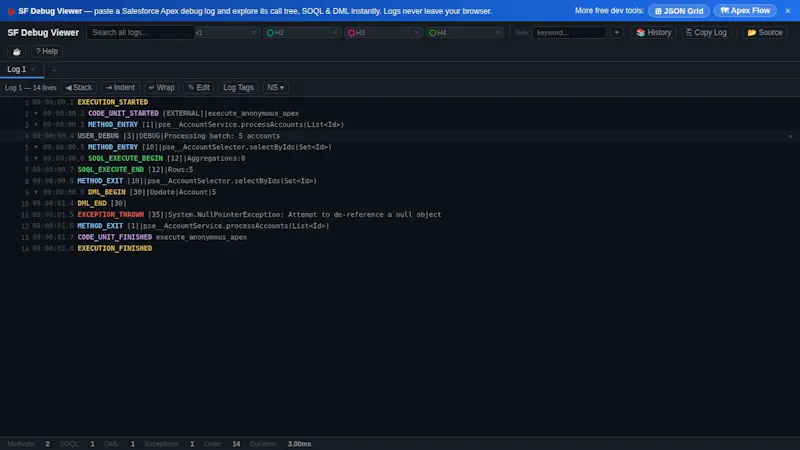
Task: Close the Log 1 tab
Action: pyautogui.click(x=33, y=69)
